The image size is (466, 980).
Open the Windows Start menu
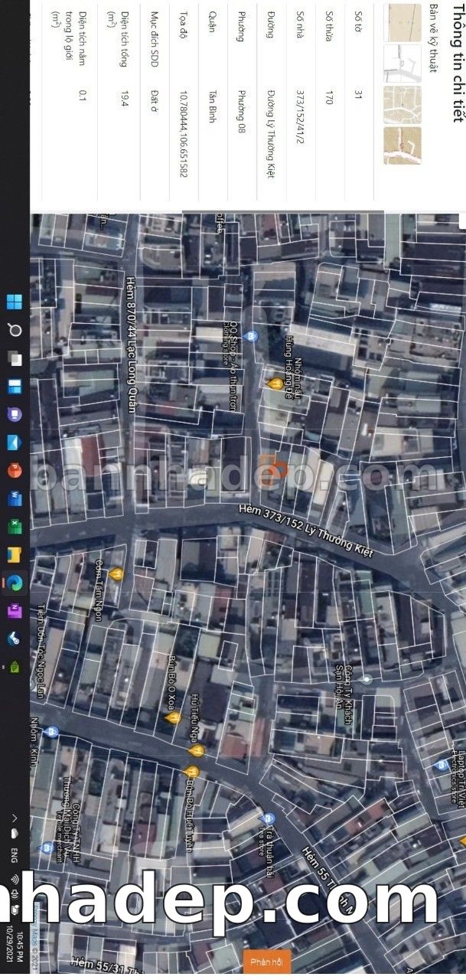[15, 302]
